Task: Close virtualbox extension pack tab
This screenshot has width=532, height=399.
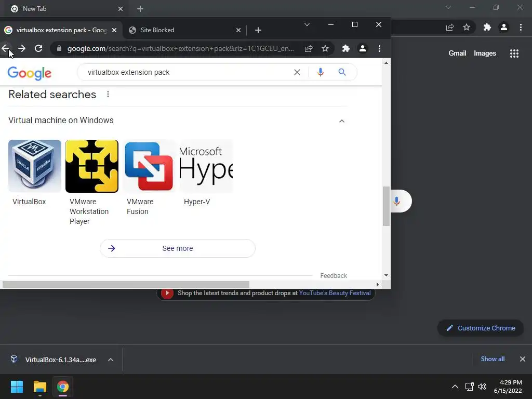Action: 114,30
